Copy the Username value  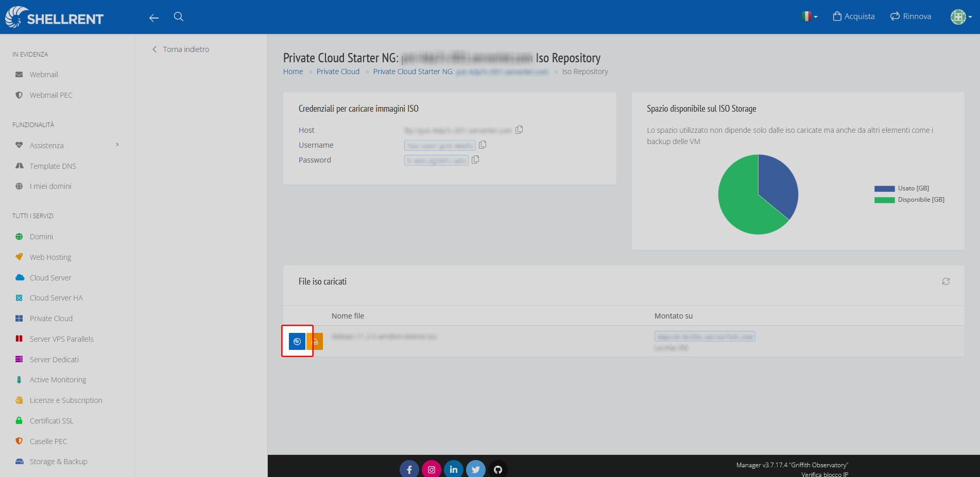point(483,145)
